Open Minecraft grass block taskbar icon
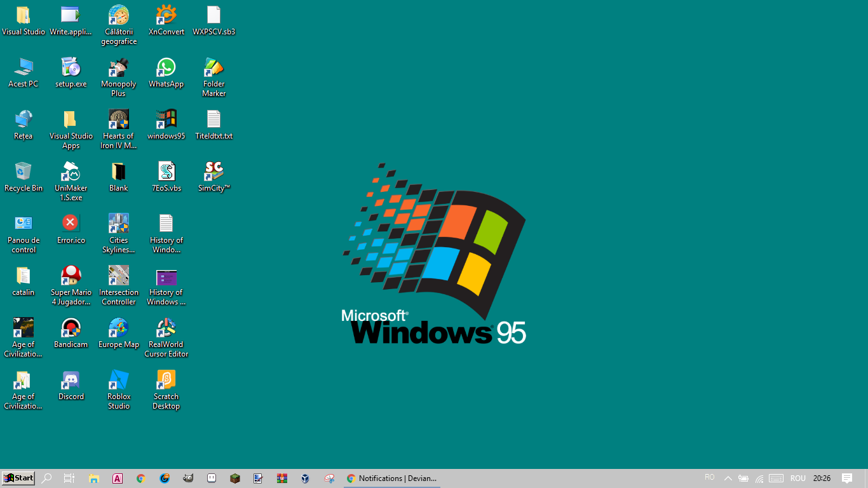 tap(235, 478)
